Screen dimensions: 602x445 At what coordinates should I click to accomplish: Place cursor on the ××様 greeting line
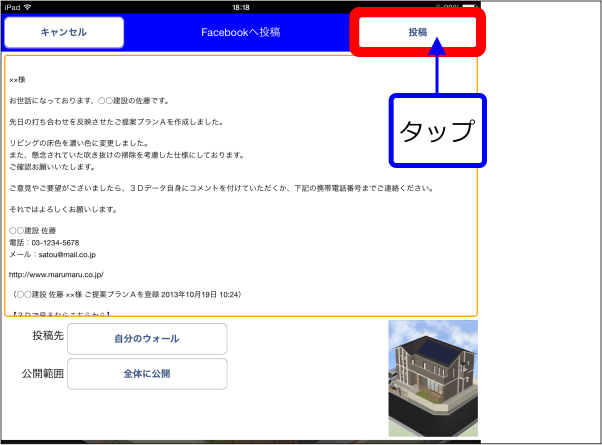point(19,80)
